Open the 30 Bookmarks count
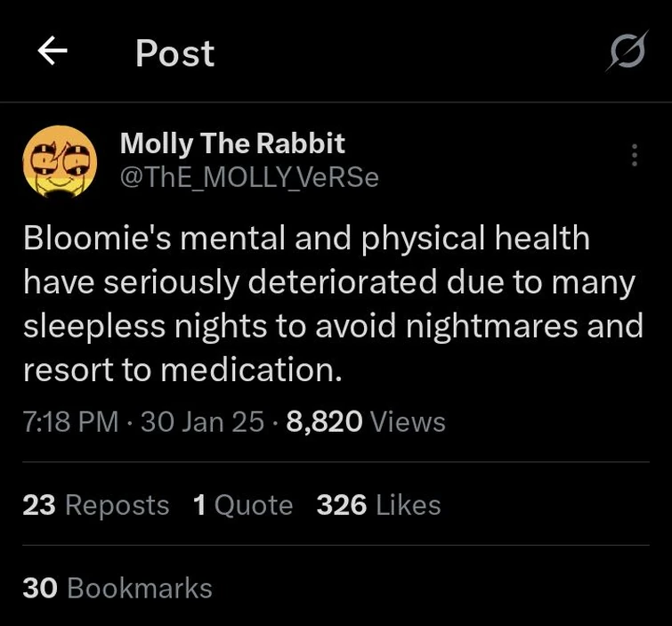The width and height of the screenshot is (672, 626). point(117,588)
